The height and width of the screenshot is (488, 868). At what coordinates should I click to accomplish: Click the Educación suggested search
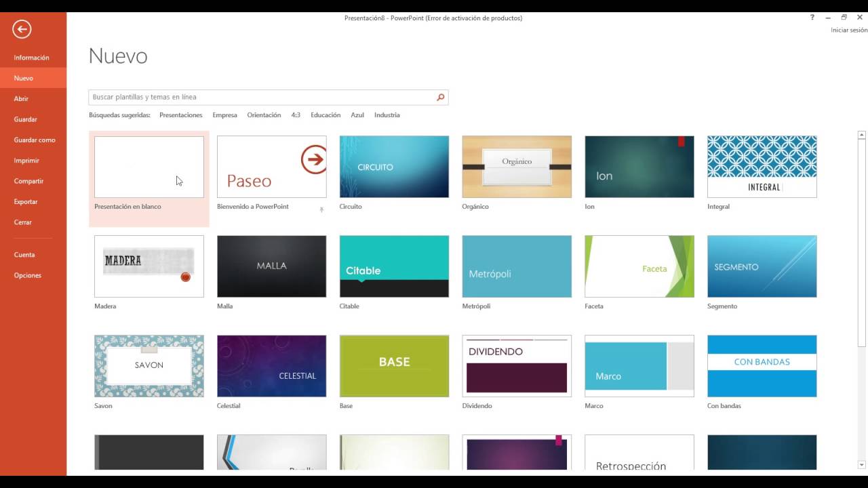[325, 115]
